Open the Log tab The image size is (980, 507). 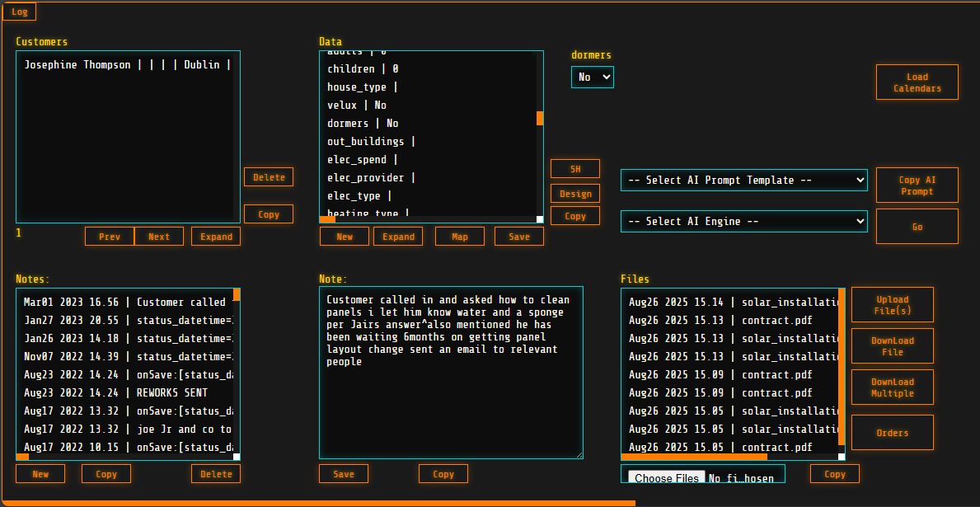click(19, 12)
